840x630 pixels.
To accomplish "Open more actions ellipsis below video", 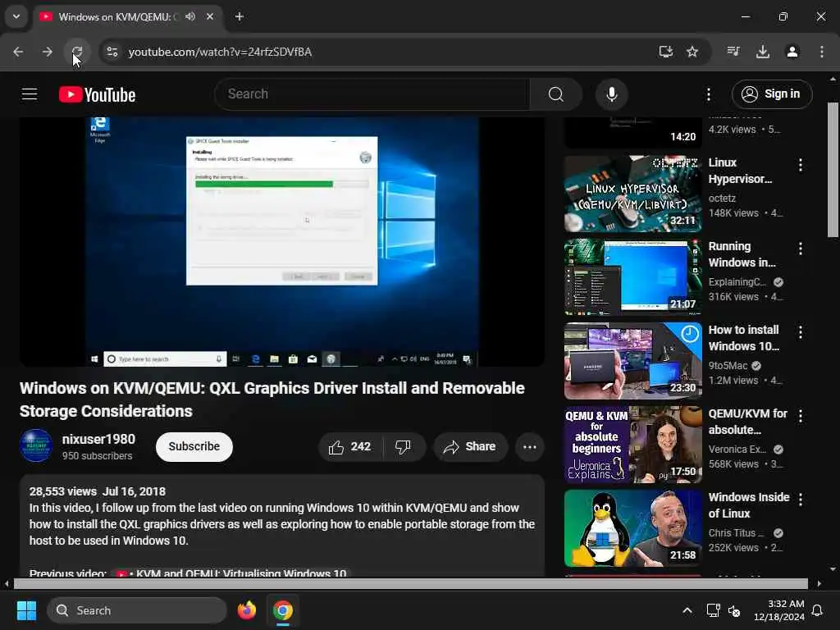I will click(530, 447).
